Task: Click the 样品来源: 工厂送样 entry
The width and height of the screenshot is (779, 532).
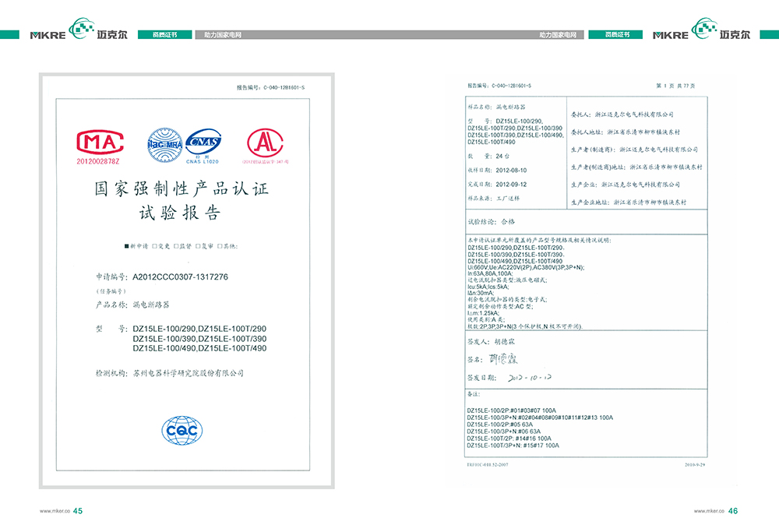Action: click(x=493, y=198)
